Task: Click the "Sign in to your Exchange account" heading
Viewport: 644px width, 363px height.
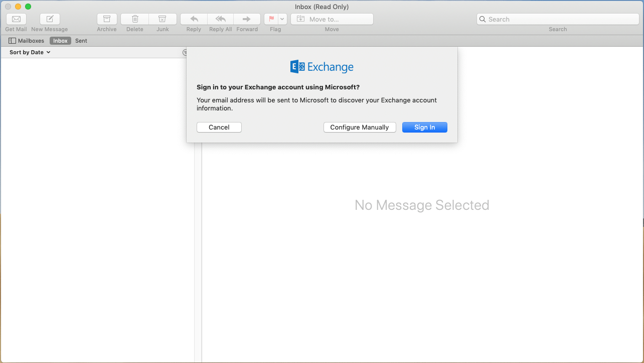Action: click(x=278, y=87)
